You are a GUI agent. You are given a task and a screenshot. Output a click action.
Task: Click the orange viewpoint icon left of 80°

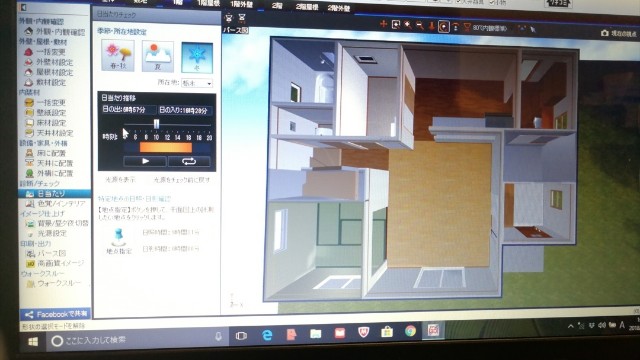tap(467, 28)
